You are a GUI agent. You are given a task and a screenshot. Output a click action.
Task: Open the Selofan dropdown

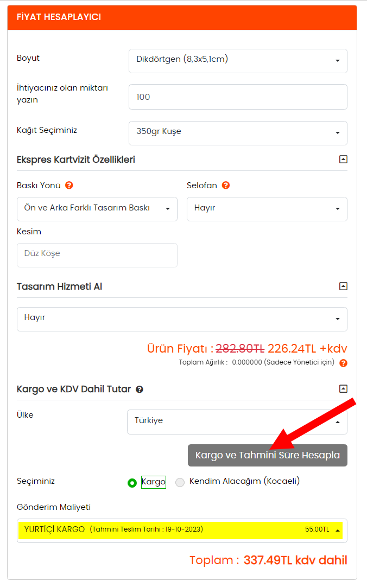(267, 209)
